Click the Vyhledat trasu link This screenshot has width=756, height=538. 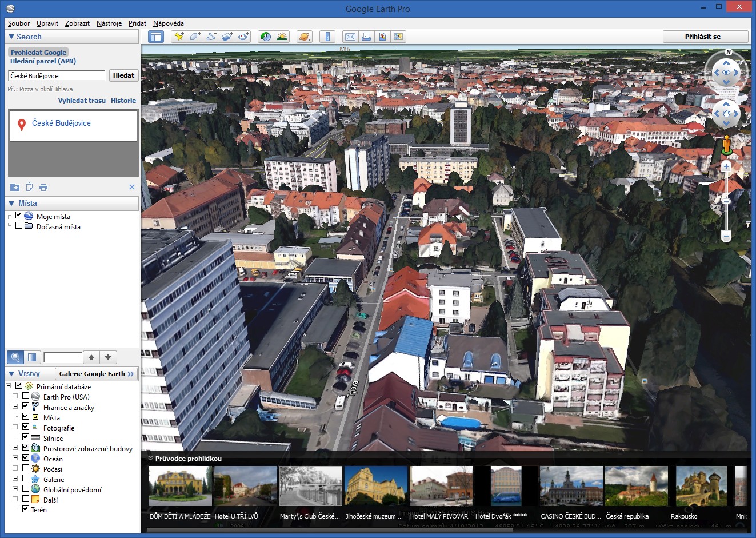pos(82,101)
